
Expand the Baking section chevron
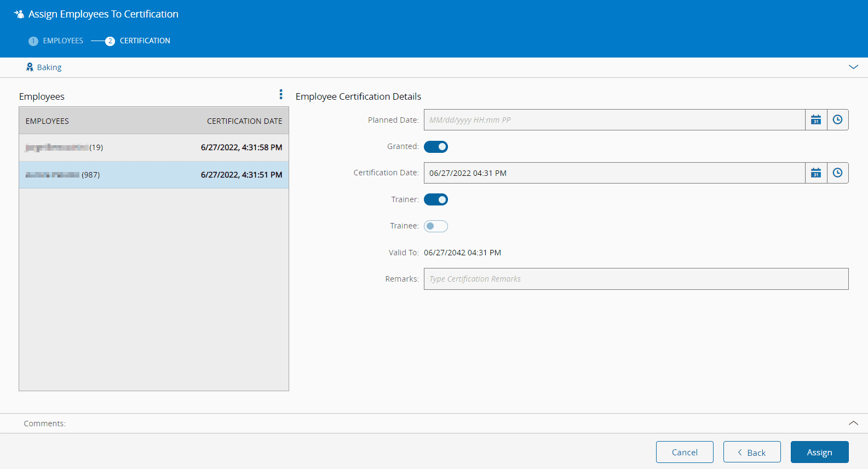tap(853, 67)
